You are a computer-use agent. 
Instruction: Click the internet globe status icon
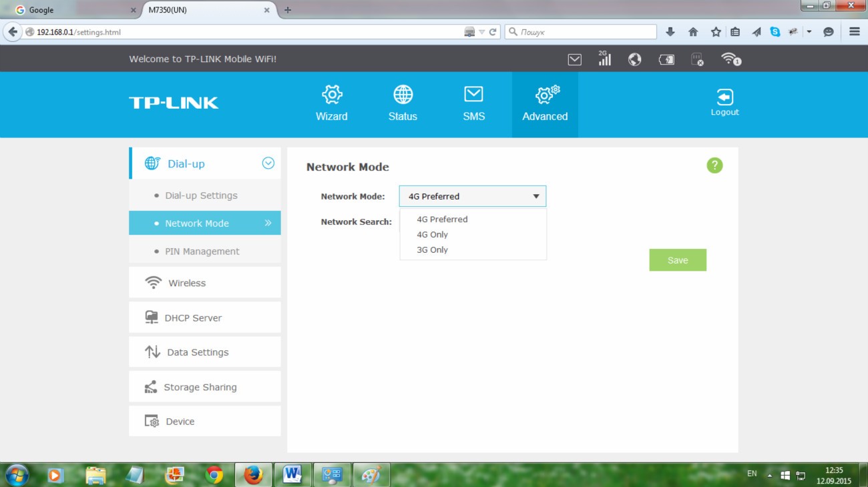[634, 59]
